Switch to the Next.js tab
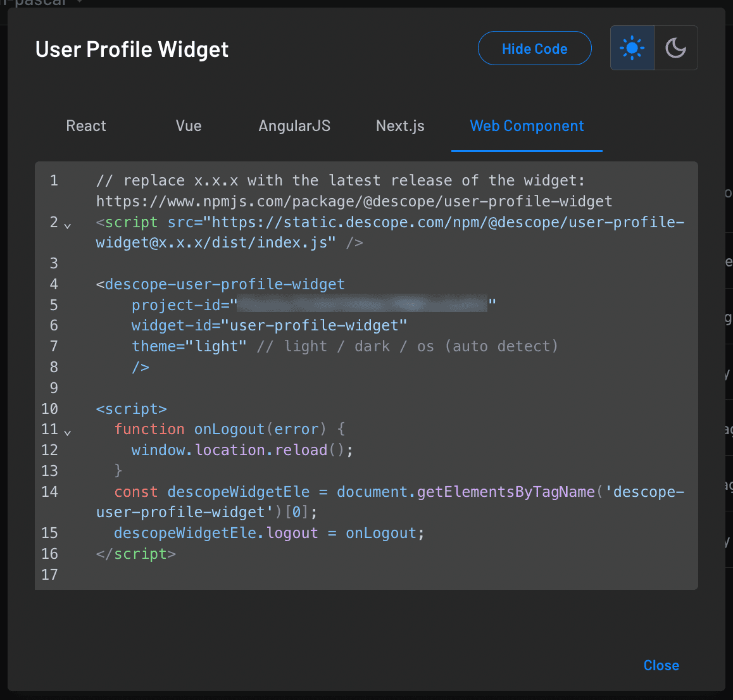 (x=400, y=126)
